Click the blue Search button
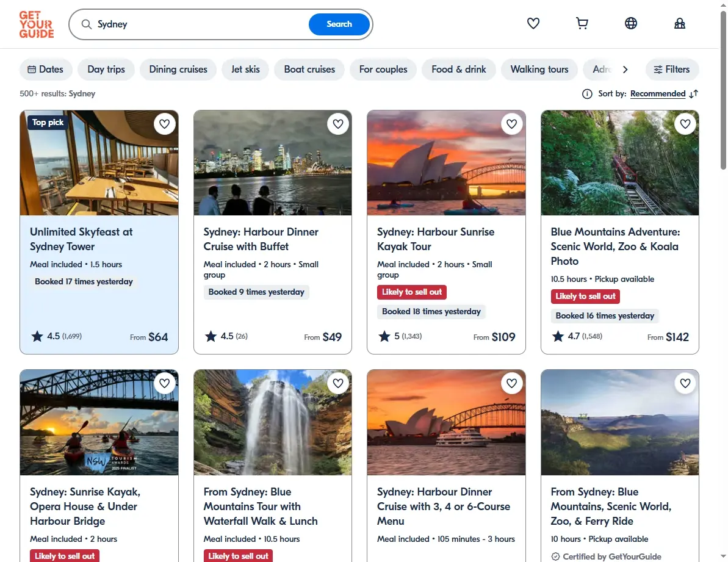Screen dimensions: 728x562 [339, 24]
